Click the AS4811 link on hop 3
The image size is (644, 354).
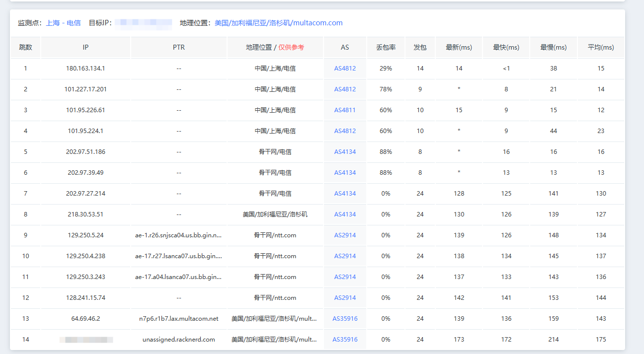point(345,110)
